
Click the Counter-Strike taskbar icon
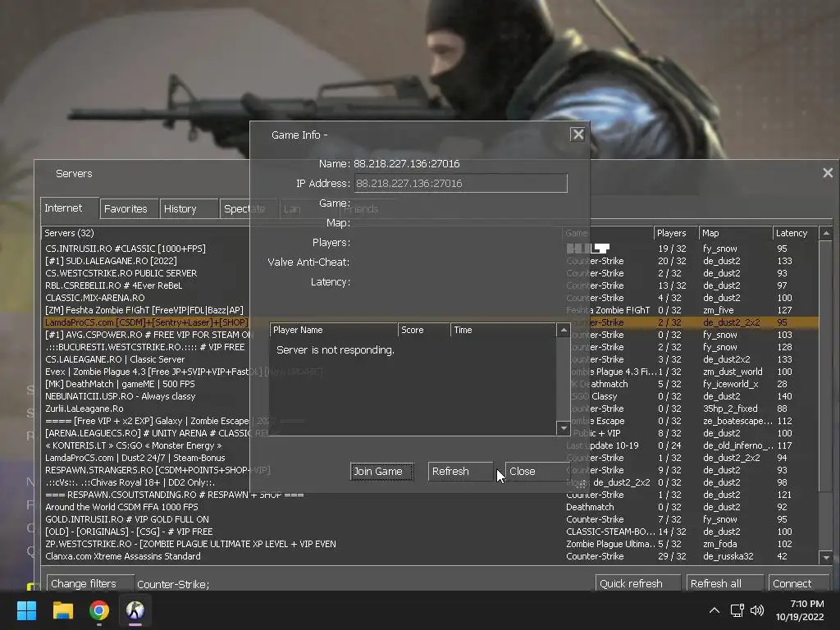pos(135,610)
